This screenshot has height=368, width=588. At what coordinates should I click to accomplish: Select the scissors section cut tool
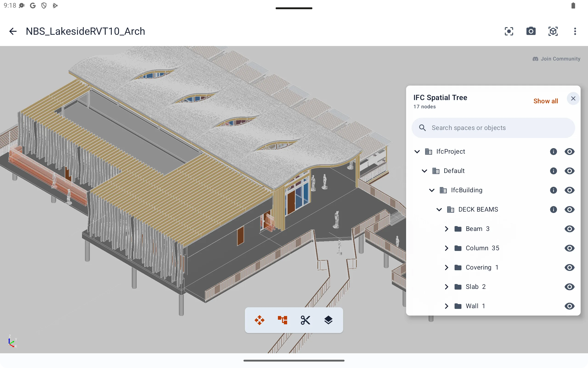[305, 320]
